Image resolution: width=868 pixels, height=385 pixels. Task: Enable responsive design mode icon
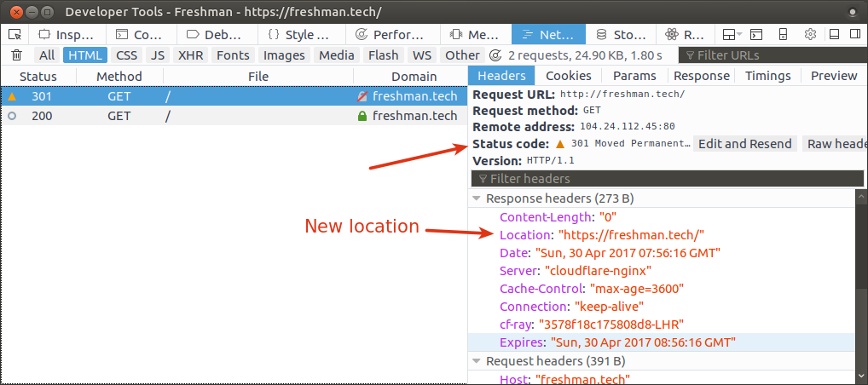(x=783, y=35)
